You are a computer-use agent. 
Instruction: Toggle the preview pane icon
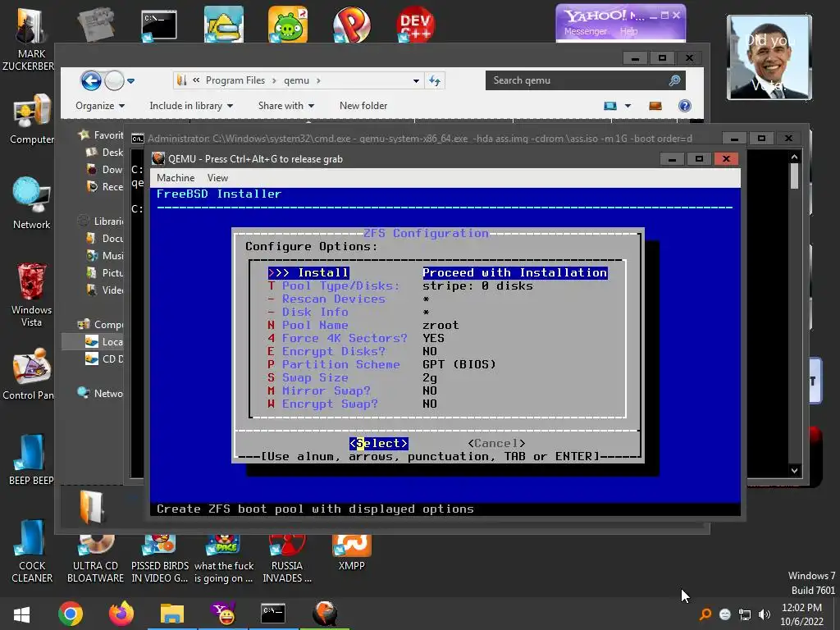tap(655, 106)
